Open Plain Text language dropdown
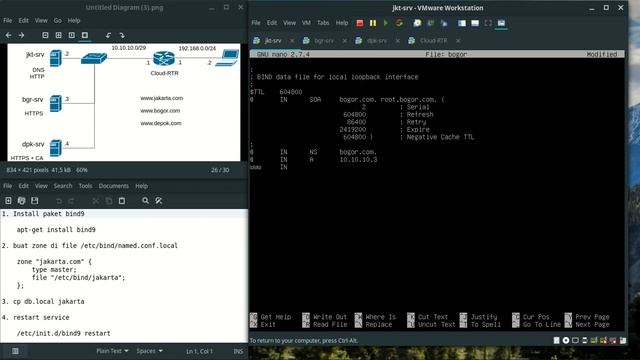 (112, 351)
